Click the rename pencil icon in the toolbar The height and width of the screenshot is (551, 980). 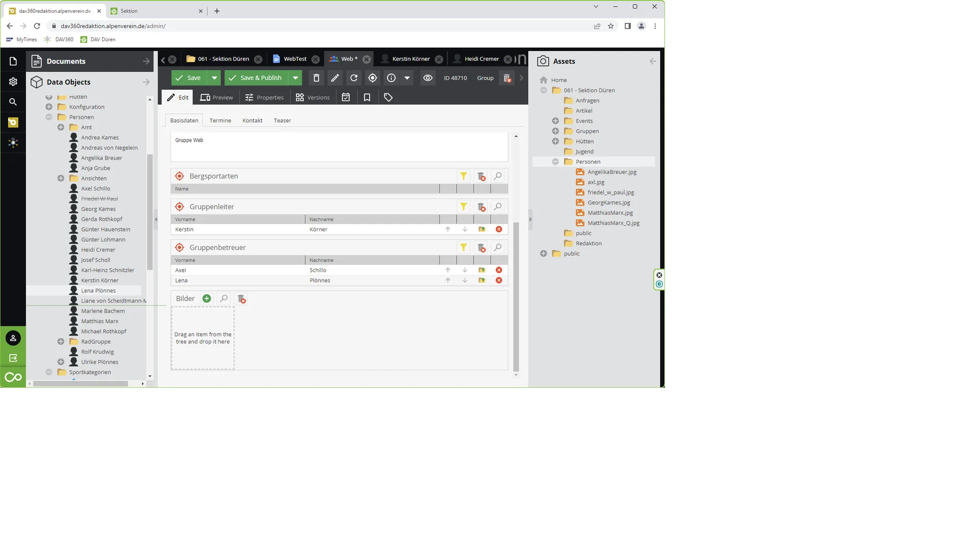335,78
